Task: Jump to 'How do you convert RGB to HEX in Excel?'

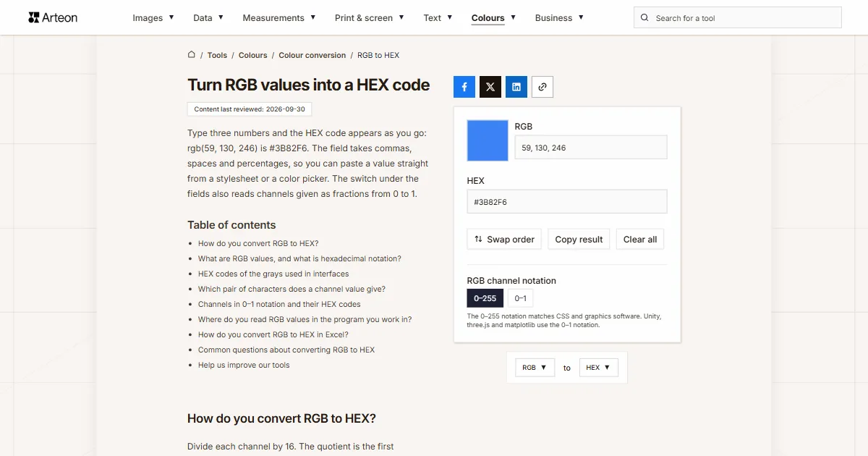Action: coord(273,334)
